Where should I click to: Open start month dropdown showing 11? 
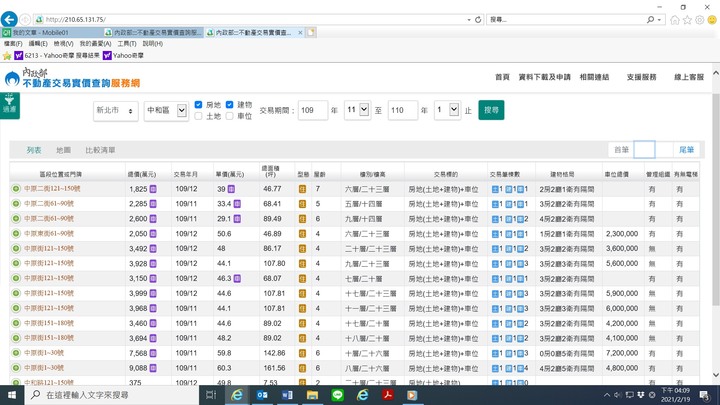pos(358,110)
